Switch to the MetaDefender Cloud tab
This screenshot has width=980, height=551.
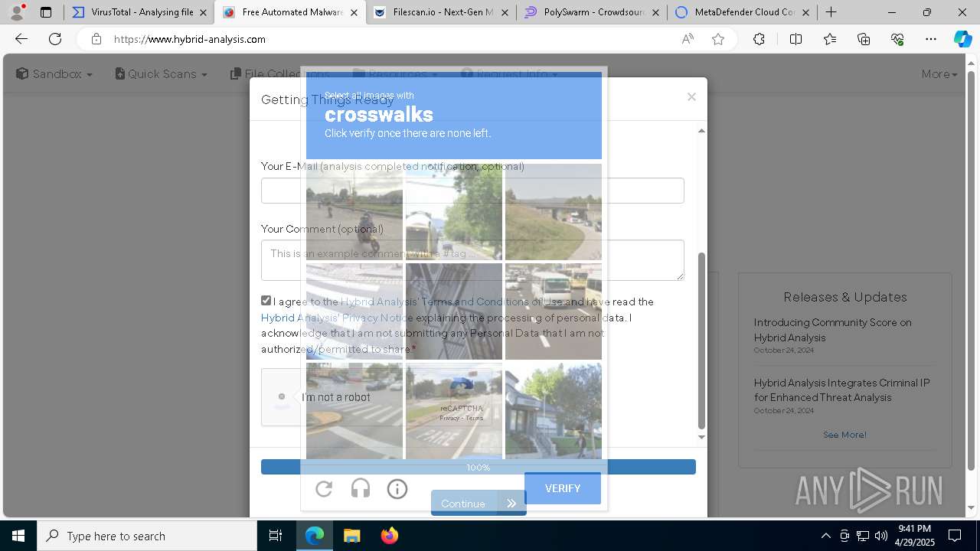(741, 12)
